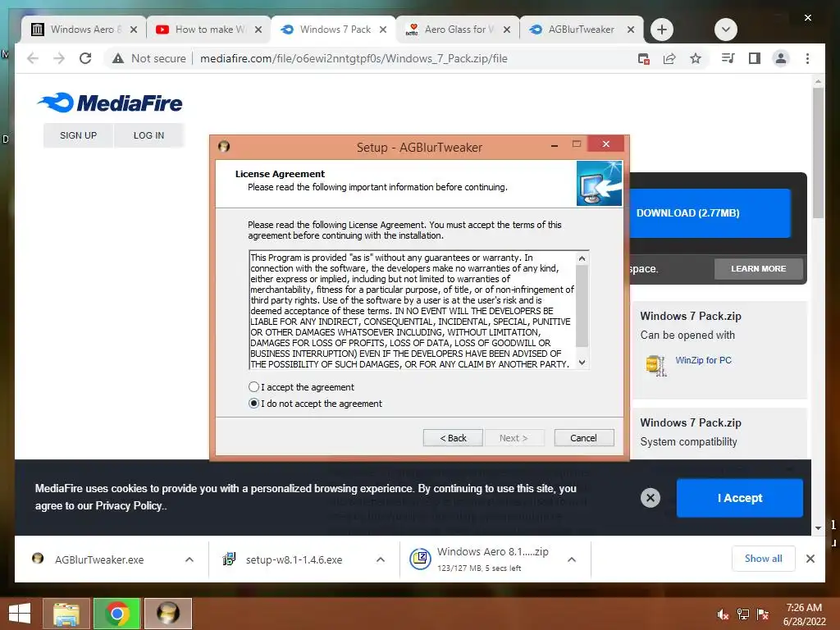
Task: Expand AGBlurTweaker.exe download options
Action: (189, 559)
